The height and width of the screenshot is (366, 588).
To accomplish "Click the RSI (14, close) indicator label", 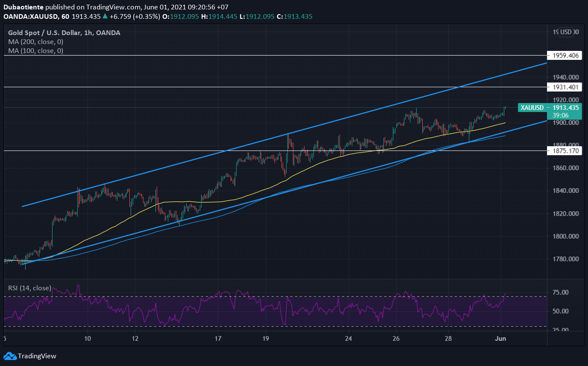I will tap(29, 288).
